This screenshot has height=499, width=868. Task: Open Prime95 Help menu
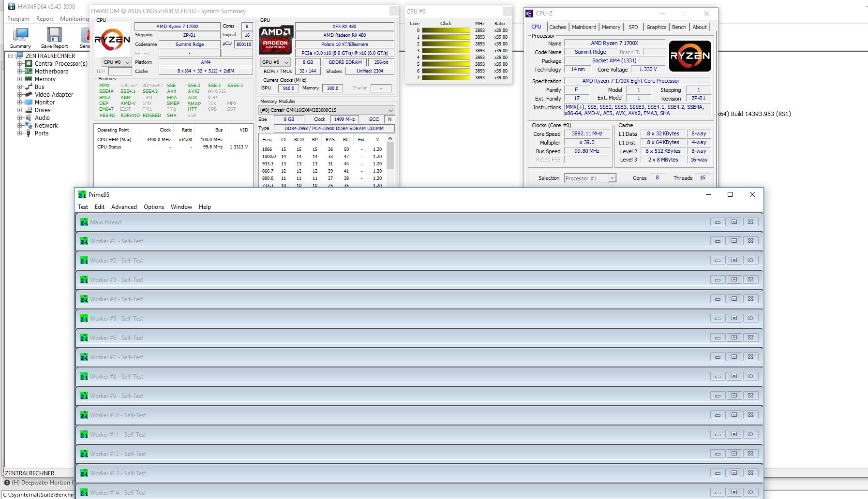point(205,206)
